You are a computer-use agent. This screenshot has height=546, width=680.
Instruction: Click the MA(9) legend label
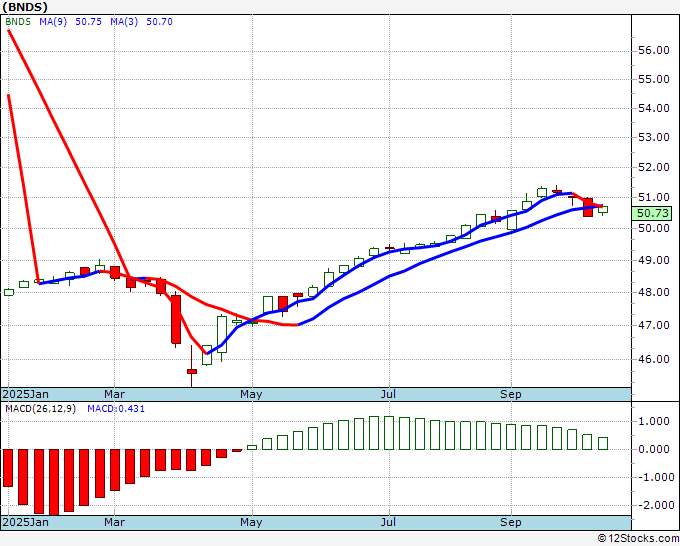point(53,22)
